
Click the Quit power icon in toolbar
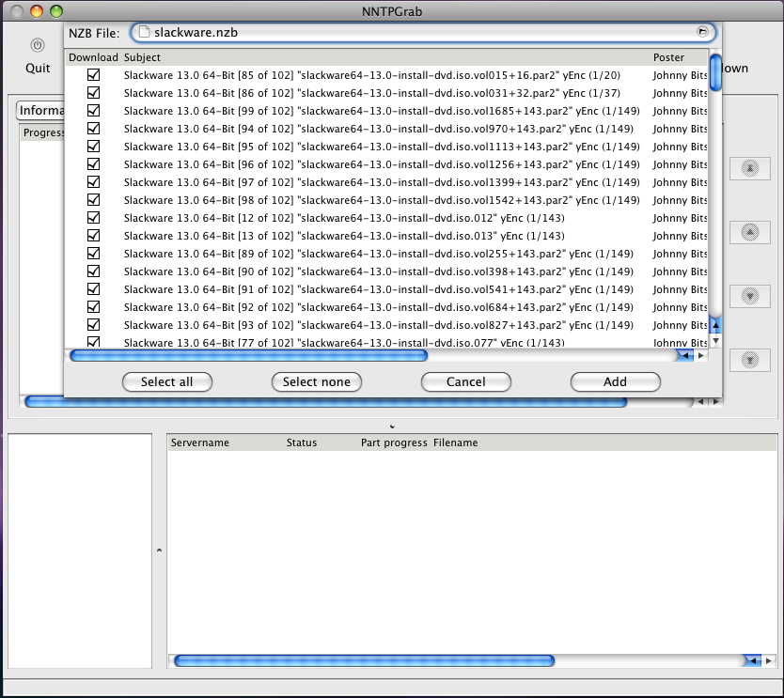(38, 45)
